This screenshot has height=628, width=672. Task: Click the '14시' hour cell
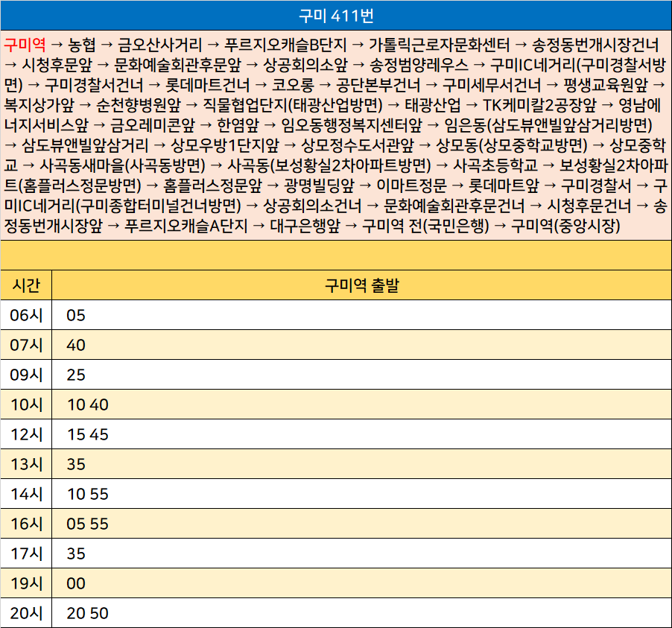pyautogui.click(x=26, y=494)
